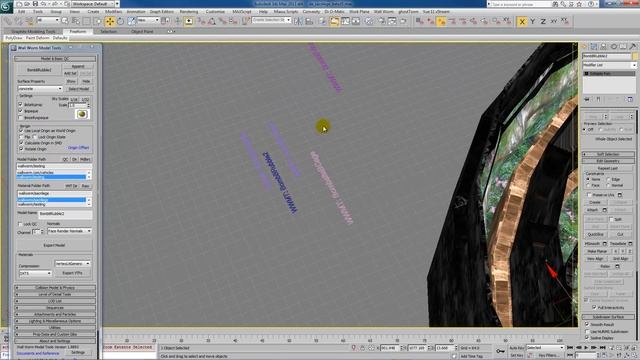
Task: Click the Play Animation button
Action: pos(587,347)
